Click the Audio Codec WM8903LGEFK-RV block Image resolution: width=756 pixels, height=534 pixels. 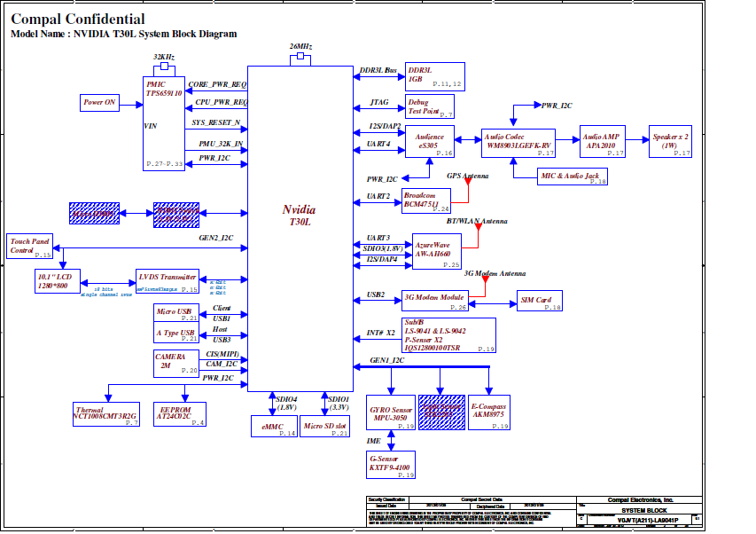click(x=518, y=144)
